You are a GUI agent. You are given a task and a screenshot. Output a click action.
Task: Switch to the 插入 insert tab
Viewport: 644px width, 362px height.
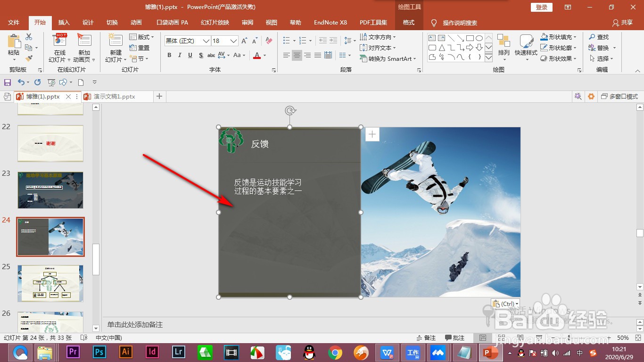pyautogui.click(x=64, y=22)
